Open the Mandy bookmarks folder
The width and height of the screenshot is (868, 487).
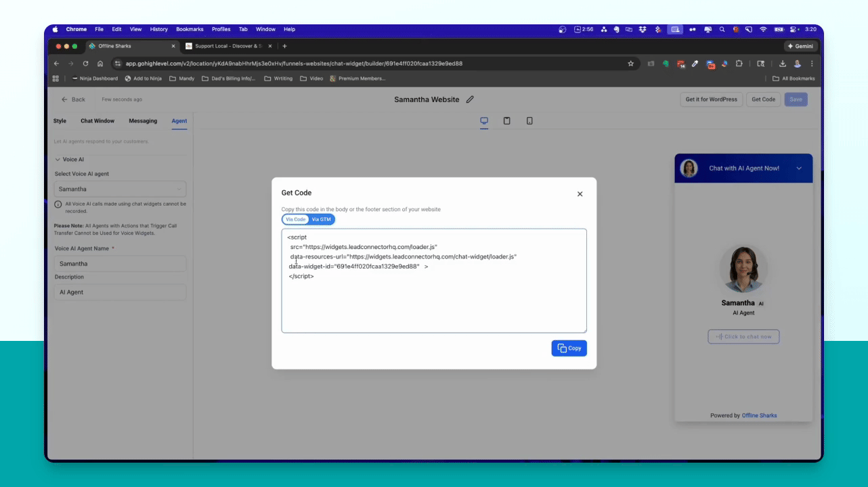(x=181, y=78)
